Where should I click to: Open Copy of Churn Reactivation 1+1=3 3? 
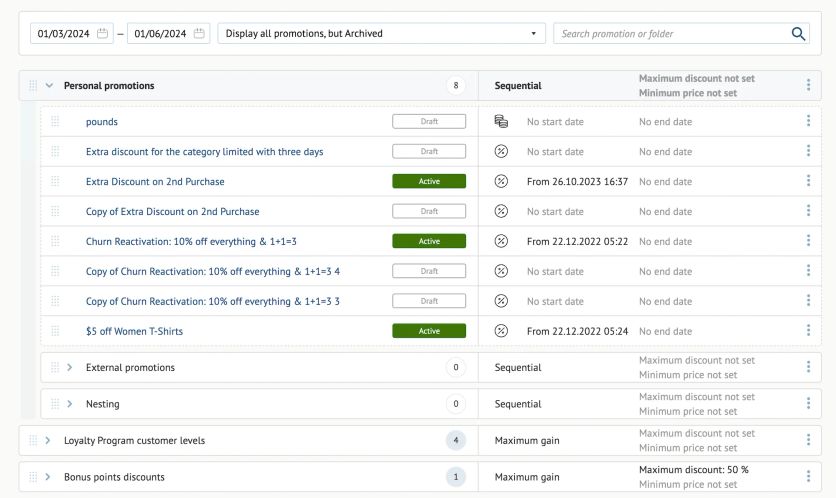213,301
